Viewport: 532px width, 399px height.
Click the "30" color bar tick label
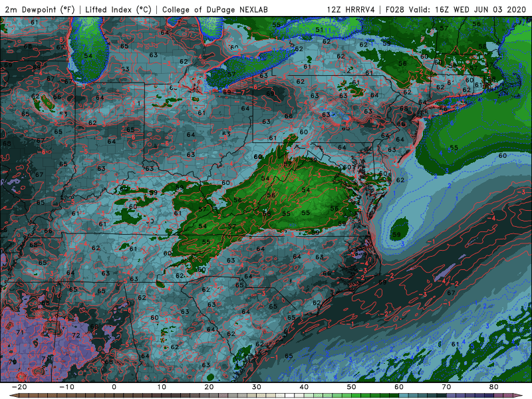[257, 387]
